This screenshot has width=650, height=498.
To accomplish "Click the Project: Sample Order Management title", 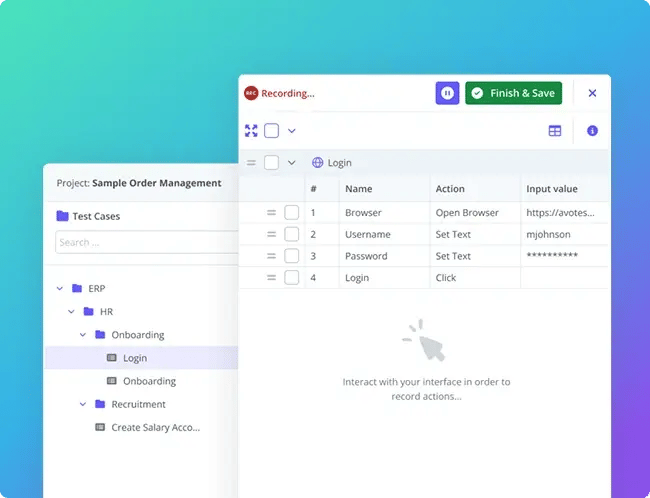I will (139, 183).
